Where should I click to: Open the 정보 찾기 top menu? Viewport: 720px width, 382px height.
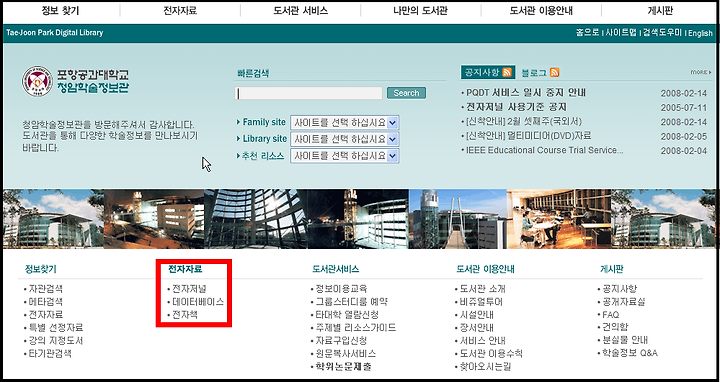point(60,11)
